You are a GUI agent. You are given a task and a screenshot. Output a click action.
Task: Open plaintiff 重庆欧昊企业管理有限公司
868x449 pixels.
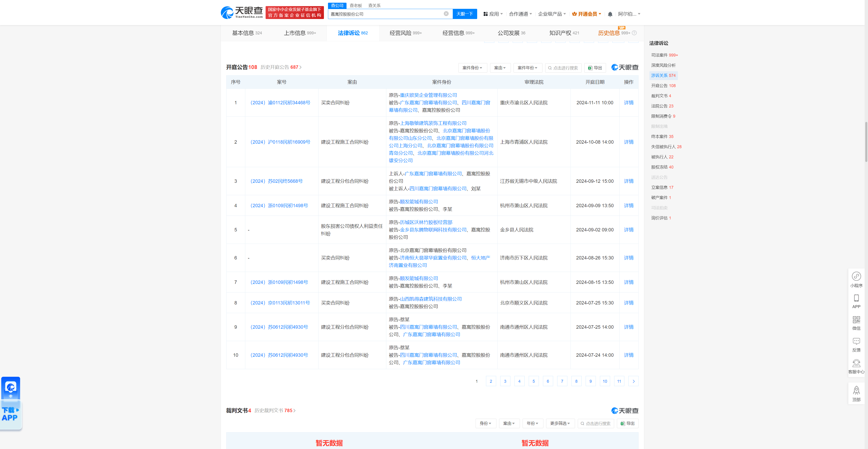tap(428, 95)
